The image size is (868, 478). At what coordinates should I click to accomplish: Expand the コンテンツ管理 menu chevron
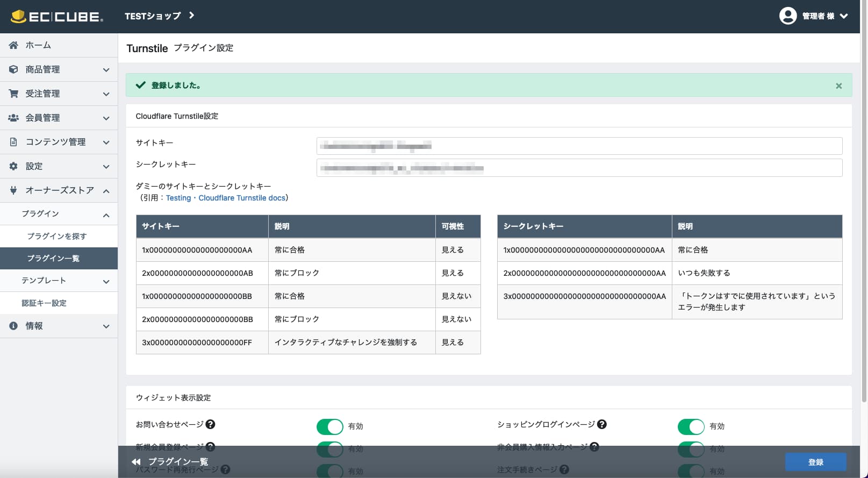106,142
